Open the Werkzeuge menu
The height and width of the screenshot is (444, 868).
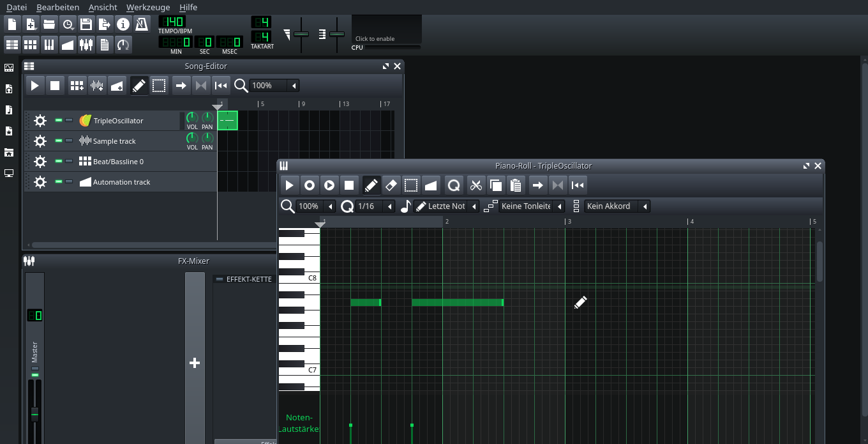(148, 7)
